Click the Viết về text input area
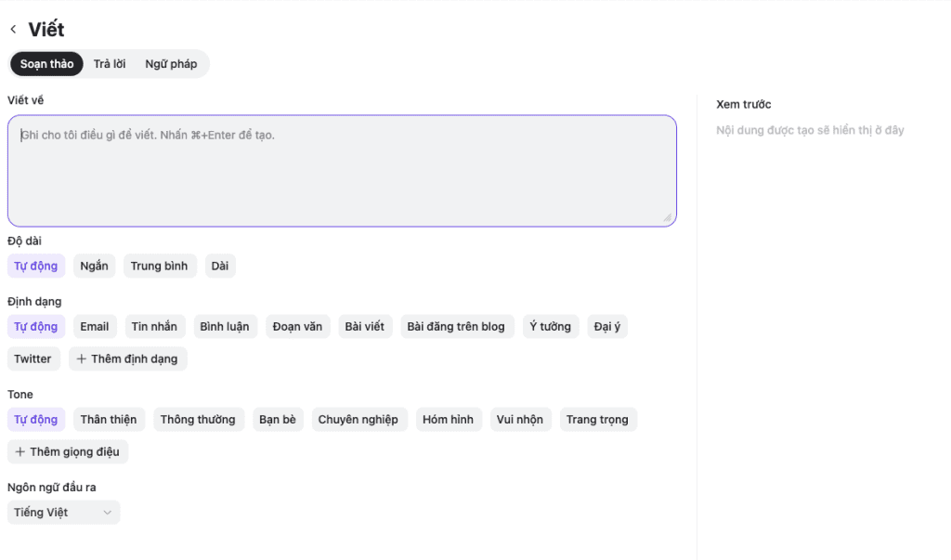 coord(342,171)
